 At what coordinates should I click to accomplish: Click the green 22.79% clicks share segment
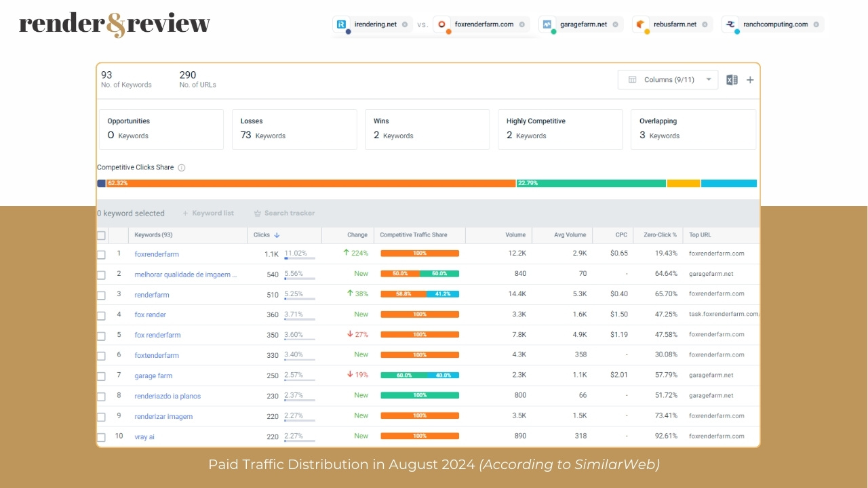(x=591, y=183)
